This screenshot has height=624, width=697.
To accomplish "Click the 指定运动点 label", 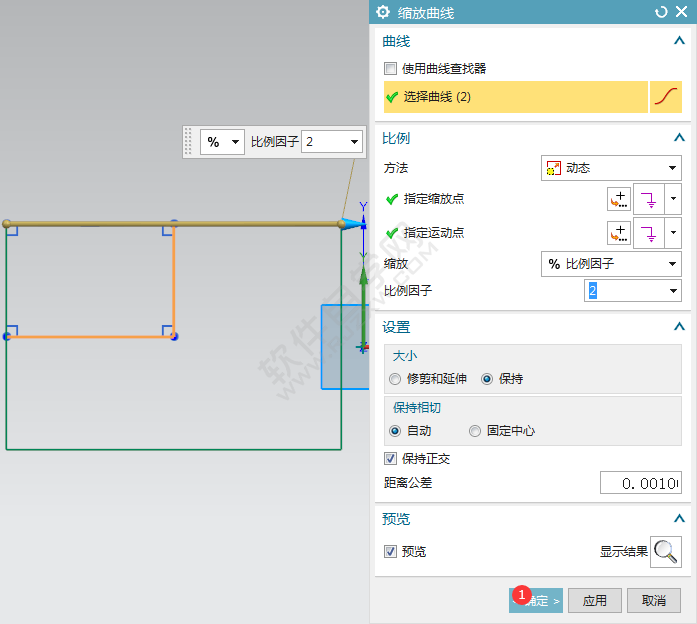I will click(434, 233).
